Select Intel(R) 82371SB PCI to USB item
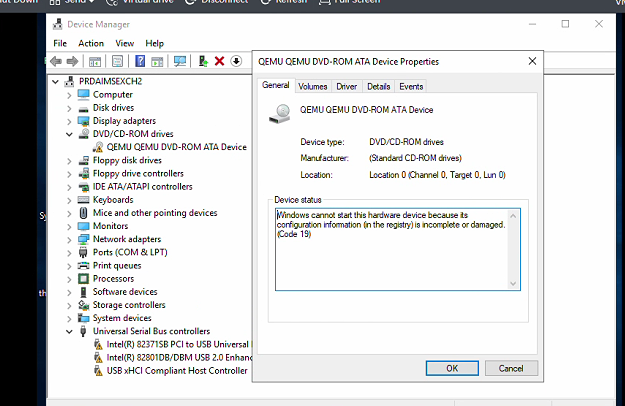This screenshot has height=406, width=625. tap(178, 344)
